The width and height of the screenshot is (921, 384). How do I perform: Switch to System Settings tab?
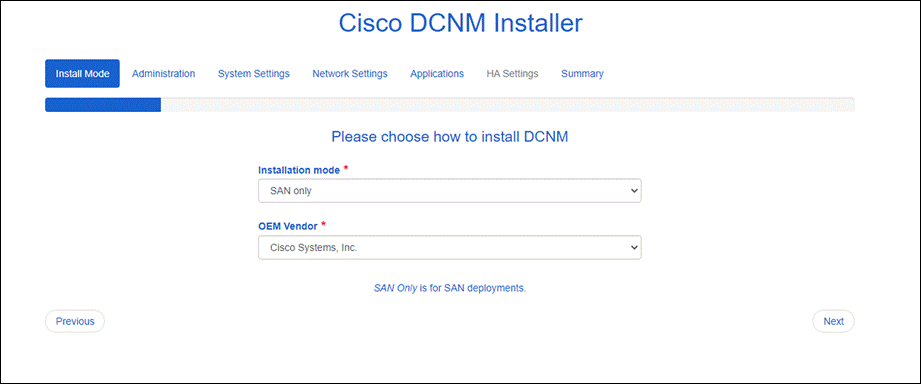254,73
